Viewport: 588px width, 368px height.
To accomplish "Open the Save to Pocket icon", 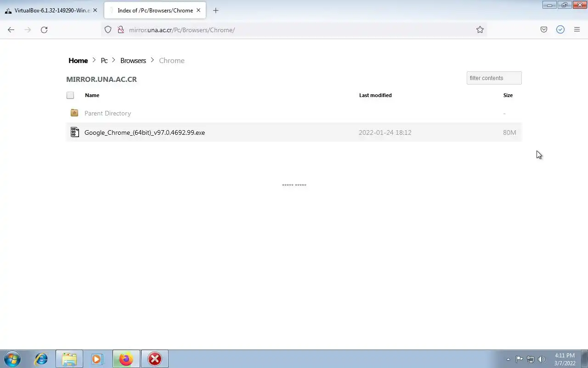I will [544, 29].
